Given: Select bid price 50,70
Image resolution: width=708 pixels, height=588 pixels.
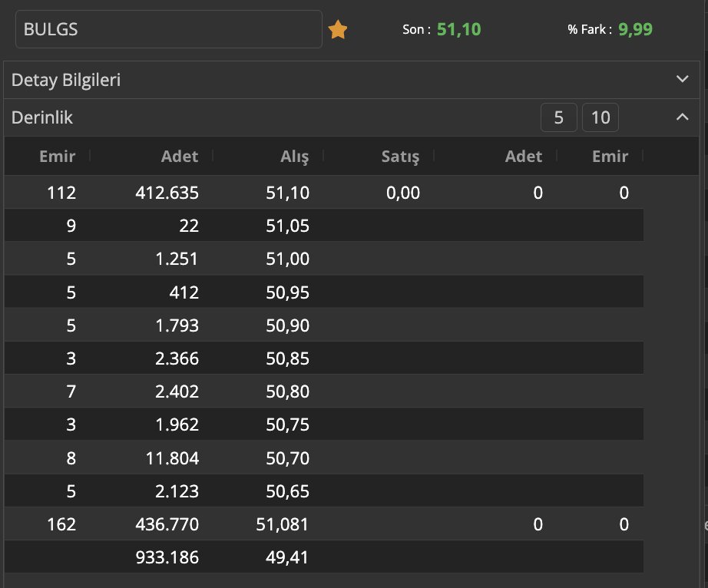Looking at the screenshot, I should point(288,458).
